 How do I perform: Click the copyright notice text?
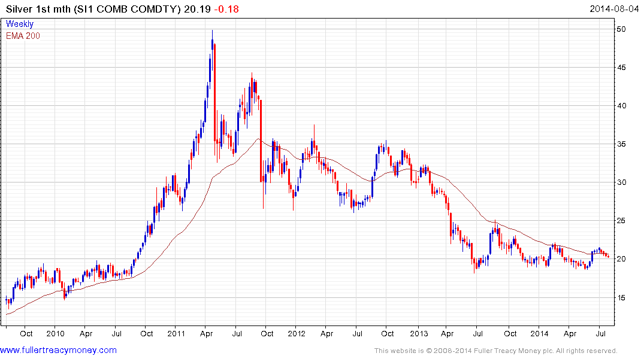(x=496, y=351)
